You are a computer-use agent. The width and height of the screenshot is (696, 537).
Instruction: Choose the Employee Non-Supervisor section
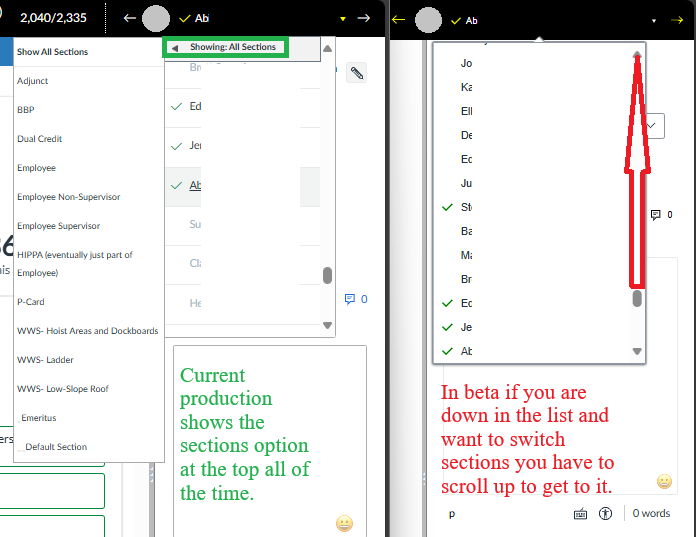click(x=68, y=197)
